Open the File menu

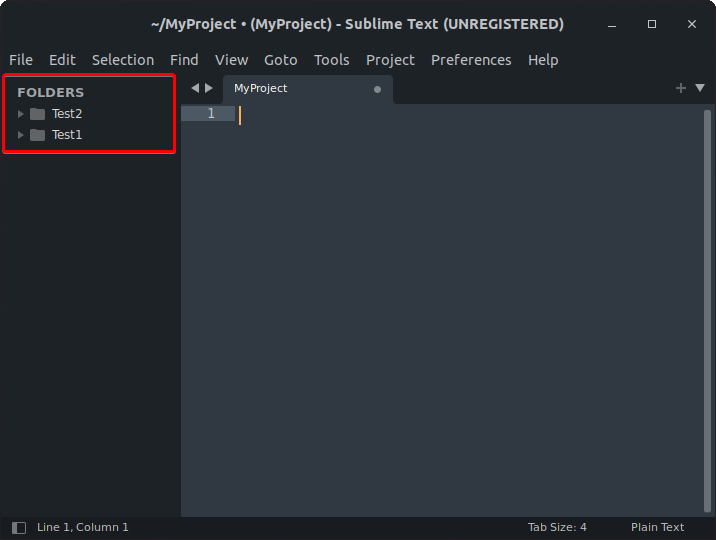point(21,60)
